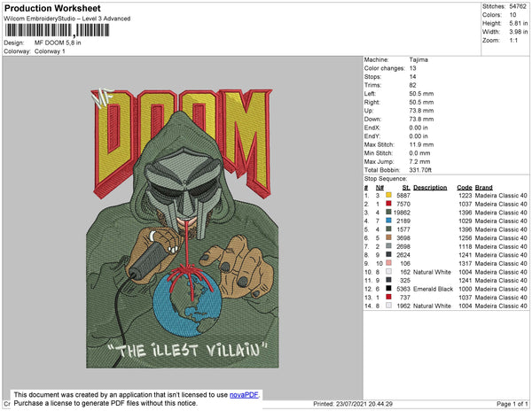Click the Max Jump value '7.2 mm'
The width and height of the screenshot is (532, 411).
pyautogui.click(x=419, y=161)
